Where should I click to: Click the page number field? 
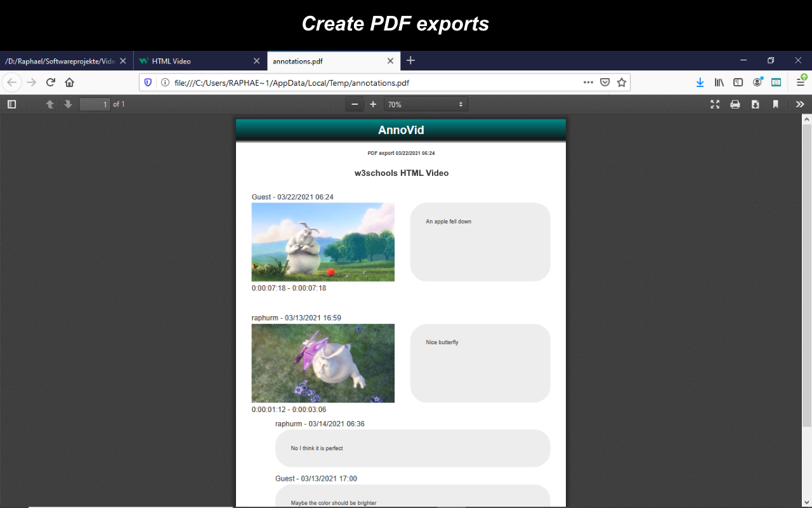coord(95,104)
